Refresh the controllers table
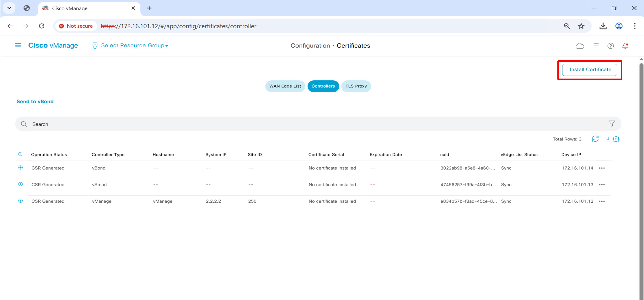This screenshot has height=300, width=644. (595, 139)
